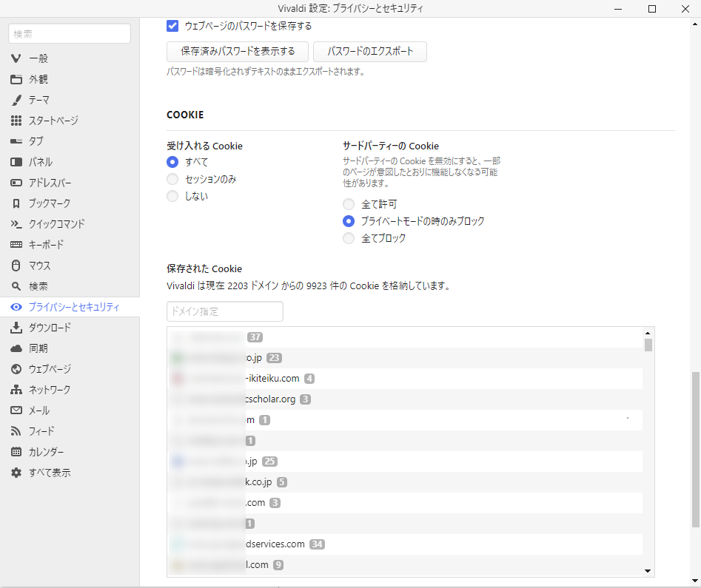Image resolution: width=701 pixels, height=588 pixels.
Task: Click パスワードのエクスポート button
Action: click(370, 51)
